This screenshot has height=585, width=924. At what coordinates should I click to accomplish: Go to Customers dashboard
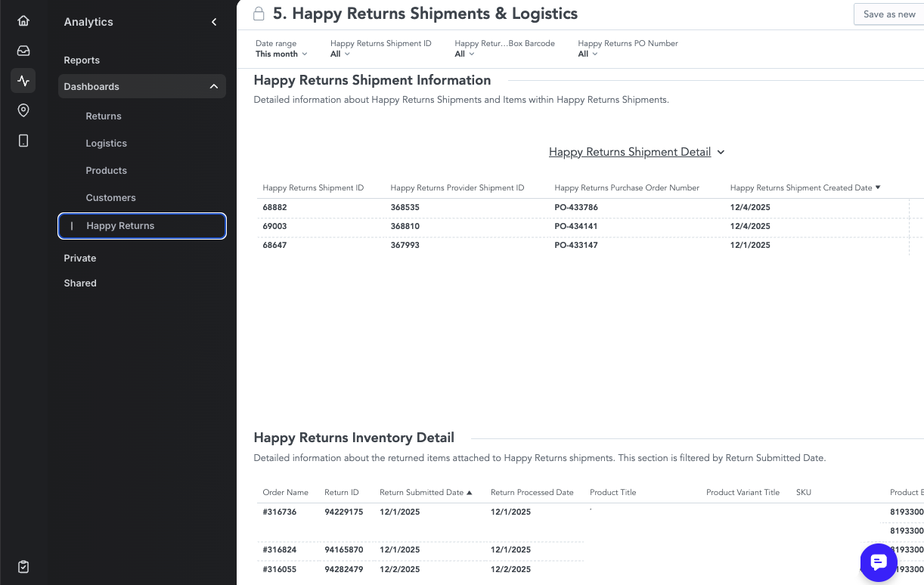tap(111, 198)
